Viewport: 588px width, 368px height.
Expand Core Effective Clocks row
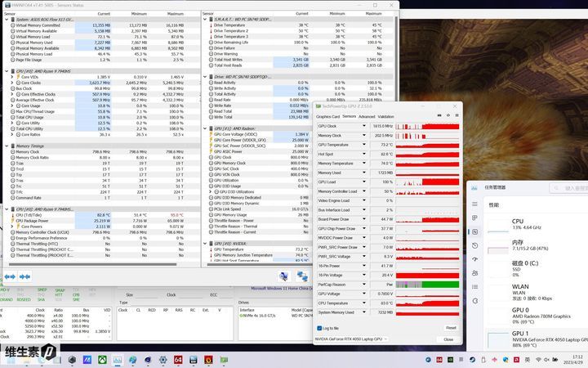pos(12,94)
